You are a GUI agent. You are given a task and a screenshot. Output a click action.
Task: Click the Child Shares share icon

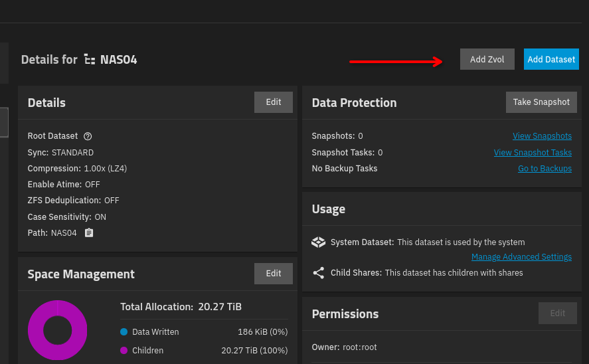pyautogui.click(x=319, y=273)
